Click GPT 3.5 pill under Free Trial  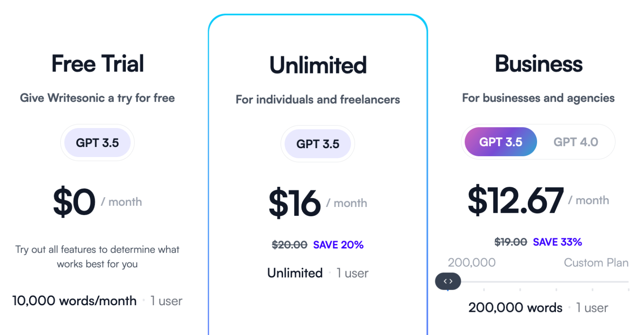coord(97,143)
